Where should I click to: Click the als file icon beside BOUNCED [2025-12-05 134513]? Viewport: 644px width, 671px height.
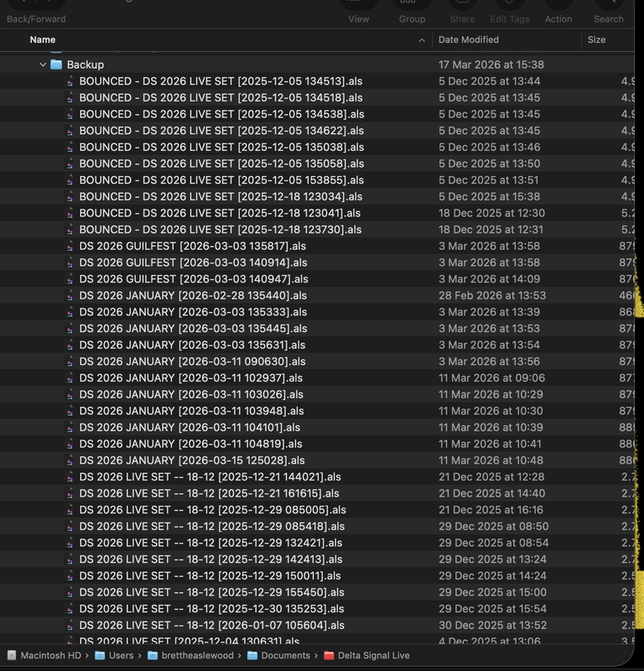[70, 81]
